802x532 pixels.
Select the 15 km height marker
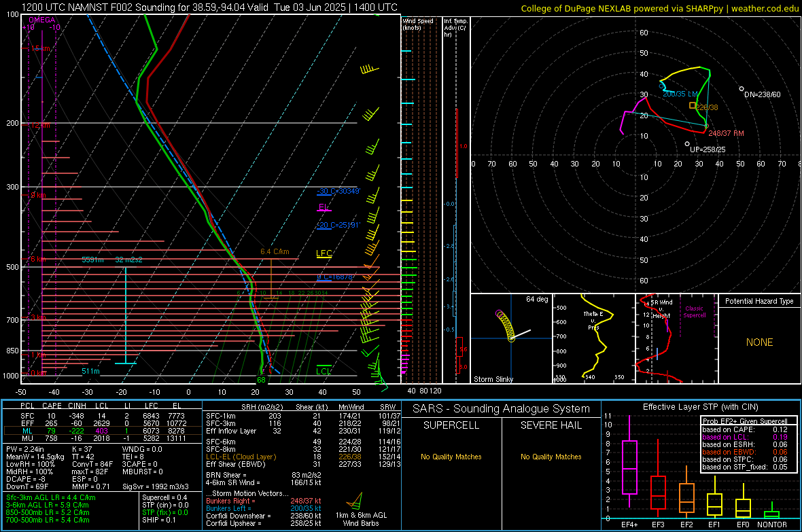click(40, 49)
